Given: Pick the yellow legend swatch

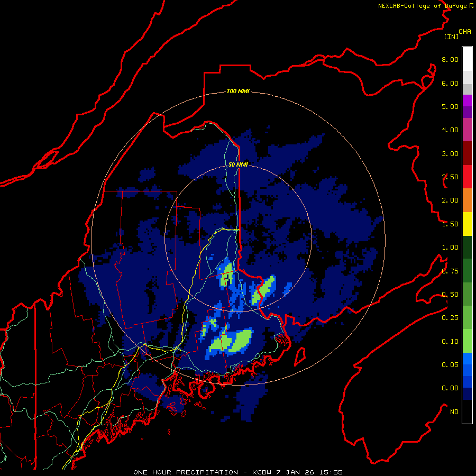Looking at the screenshot, I should coord(467,224).
